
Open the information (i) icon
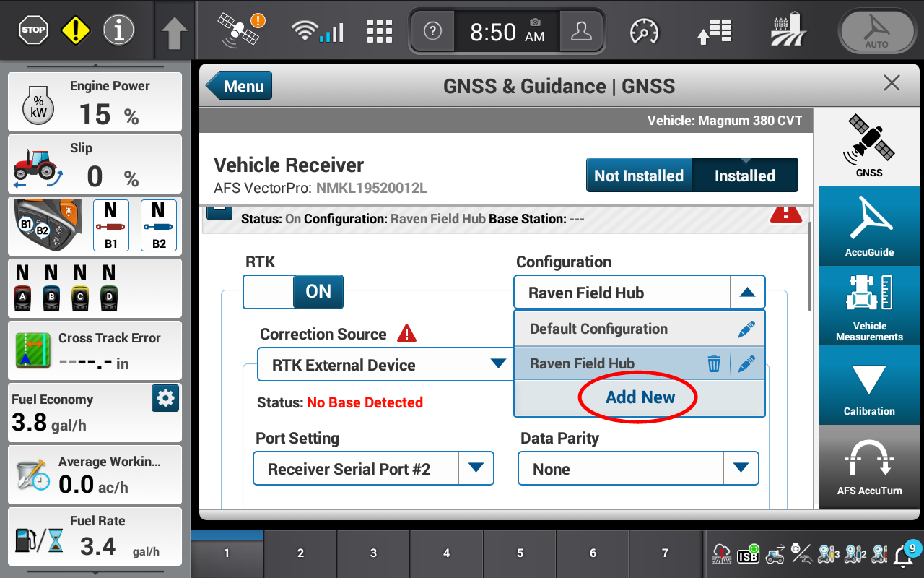coord(118,30)
